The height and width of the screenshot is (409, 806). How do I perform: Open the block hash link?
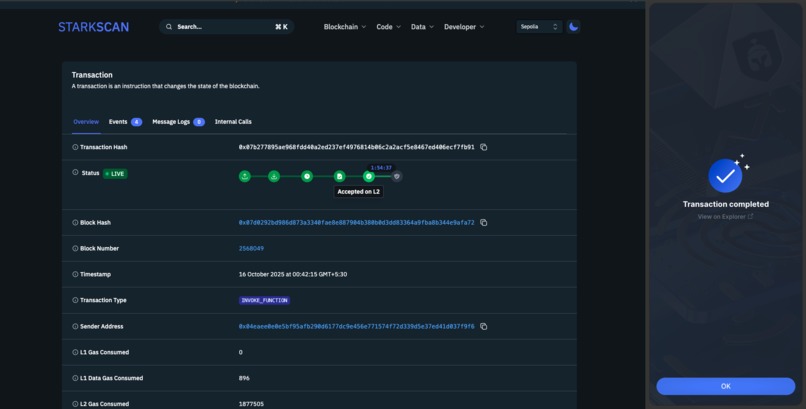pos(356,222)
